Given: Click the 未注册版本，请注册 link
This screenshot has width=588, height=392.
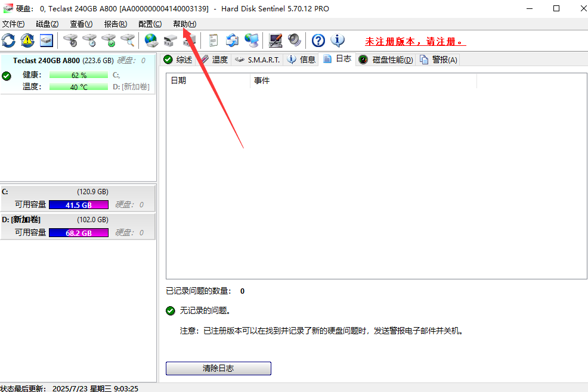Looking at the screenshot, I should 415,42.
